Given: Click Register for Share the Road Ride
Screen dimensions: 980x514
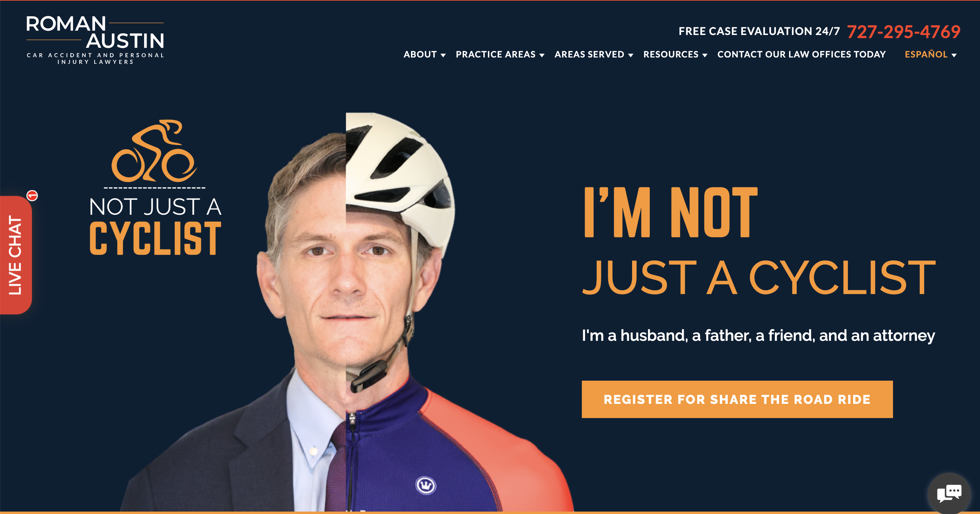Looking at the screenshot, I should [737, 399].
